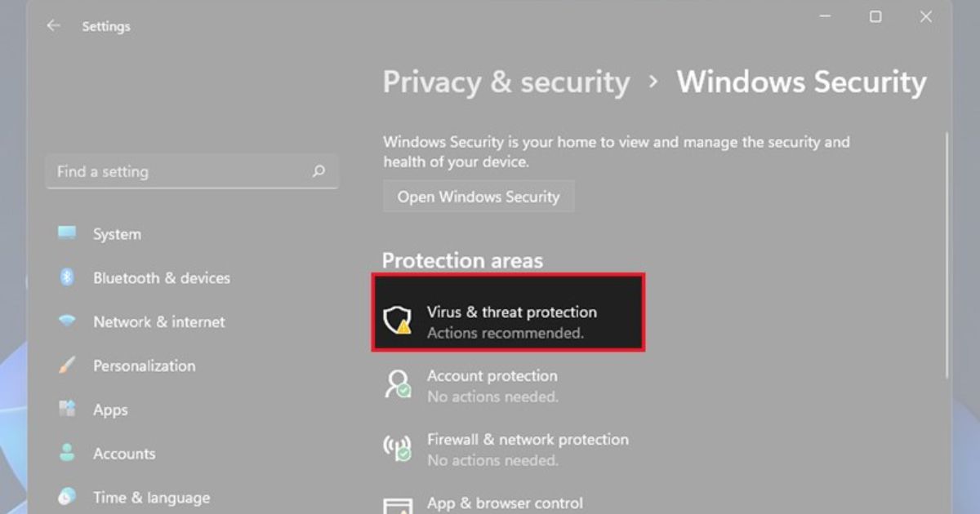Click the Time & language clock icon
The width and height of the screenshot is (980, 514).
point(66,497)
